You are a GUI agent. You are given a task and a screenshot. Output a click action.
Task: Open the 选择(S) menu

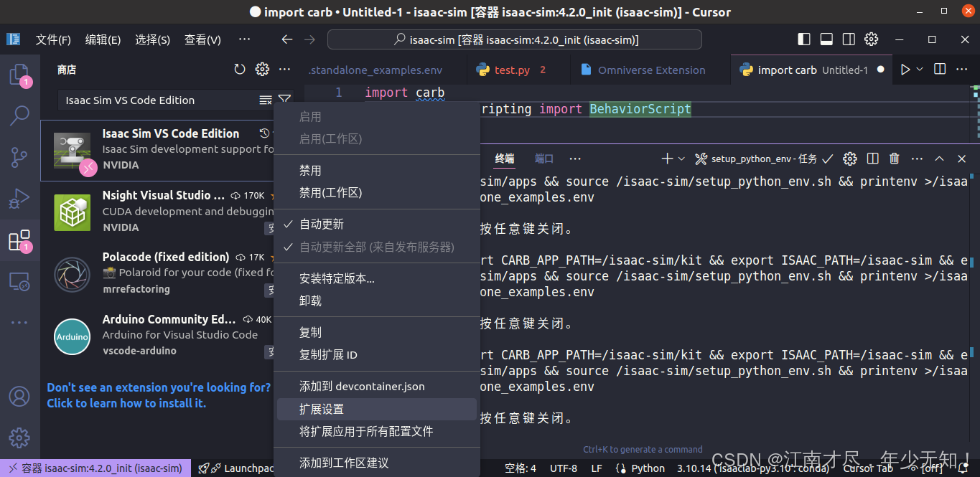pyautogui.click(x=152, y=39)
